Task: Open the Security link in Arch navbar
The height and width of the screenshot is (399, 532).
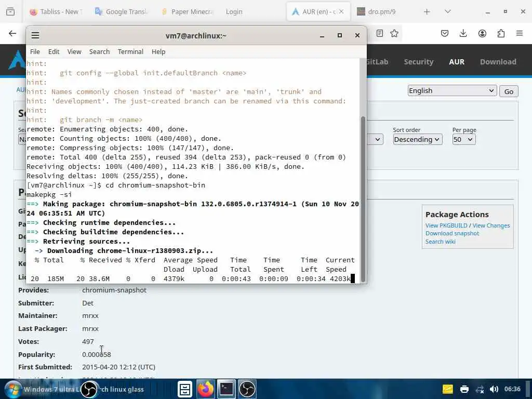Action: click(x=419, y=62)
